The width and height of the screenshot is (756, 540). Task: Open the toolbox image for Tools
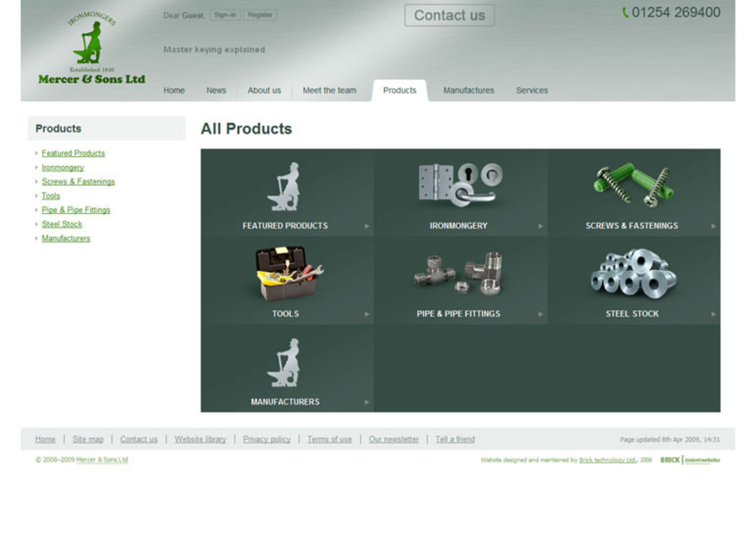tap(286, 273)
